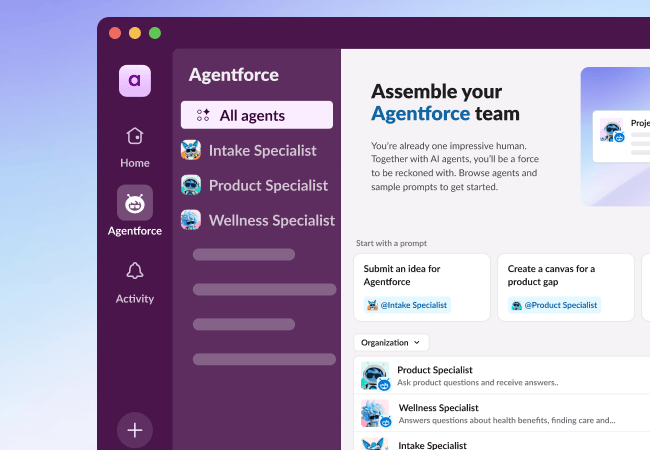Click 'Ask product questions and receive answers' description
The width and height of the screenshot is (650, 450).
(x=478, y=382)
